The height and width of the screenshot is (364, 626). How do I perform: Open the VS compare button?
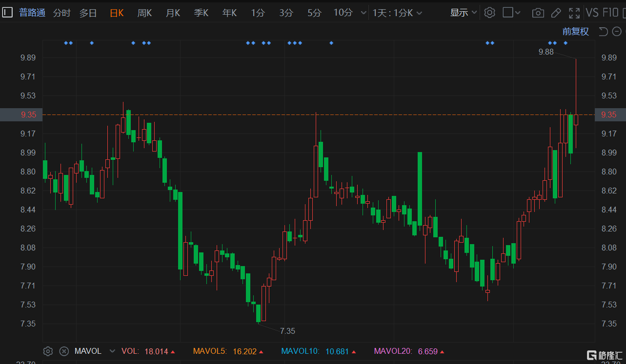(x=592, y=13)
